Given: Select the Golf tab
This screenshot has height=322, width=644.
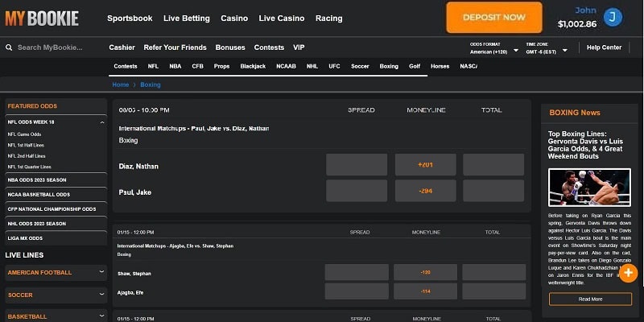Looking at the screenshot, I should click(415, 67).
